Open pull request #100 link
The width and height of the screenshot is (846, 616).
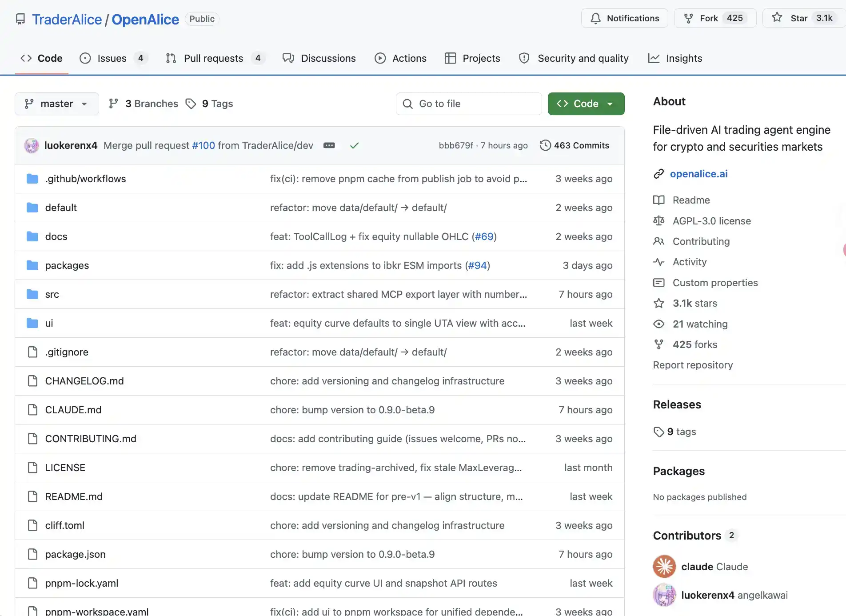204,145
